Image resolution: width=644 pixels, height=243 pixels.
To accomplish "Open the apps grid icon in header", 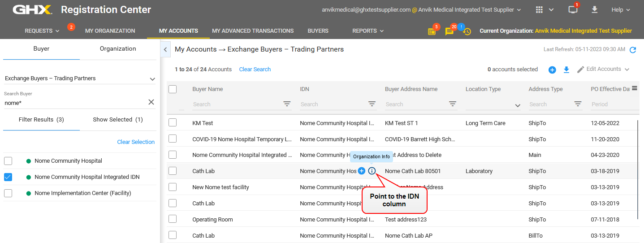I will coord(540,10).
